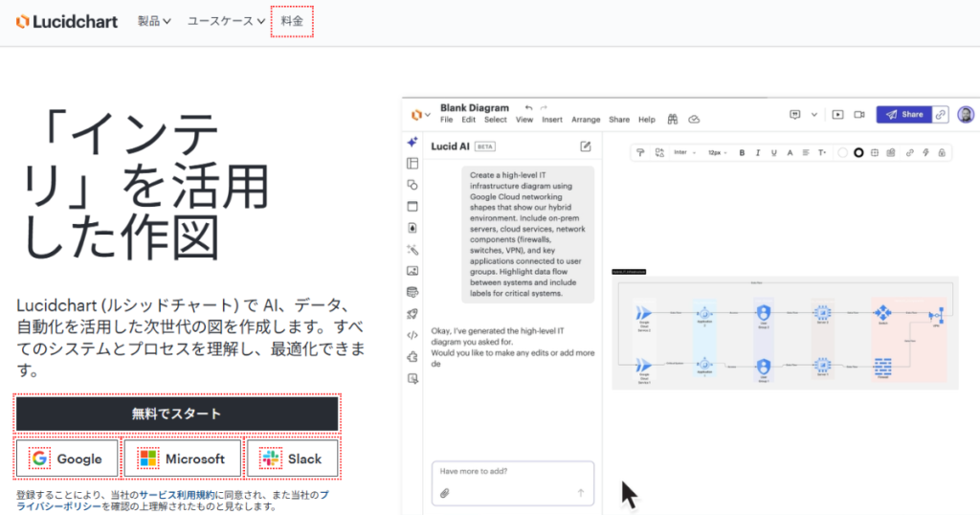The width and height of the screenshot is (980, 515).
Task: Click the lock icon in formatting toolbar
Action: click(x=942, y=152)
